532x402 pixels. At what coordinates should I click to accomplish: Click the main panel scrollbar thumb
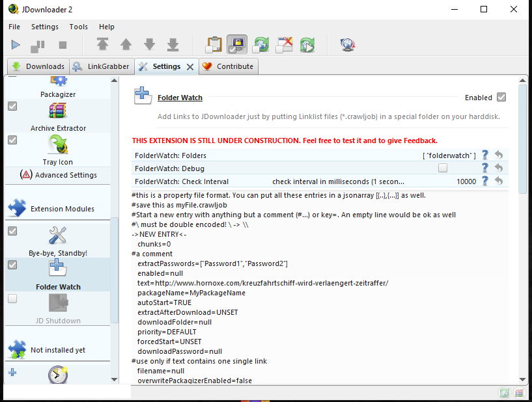pos(522,139)
